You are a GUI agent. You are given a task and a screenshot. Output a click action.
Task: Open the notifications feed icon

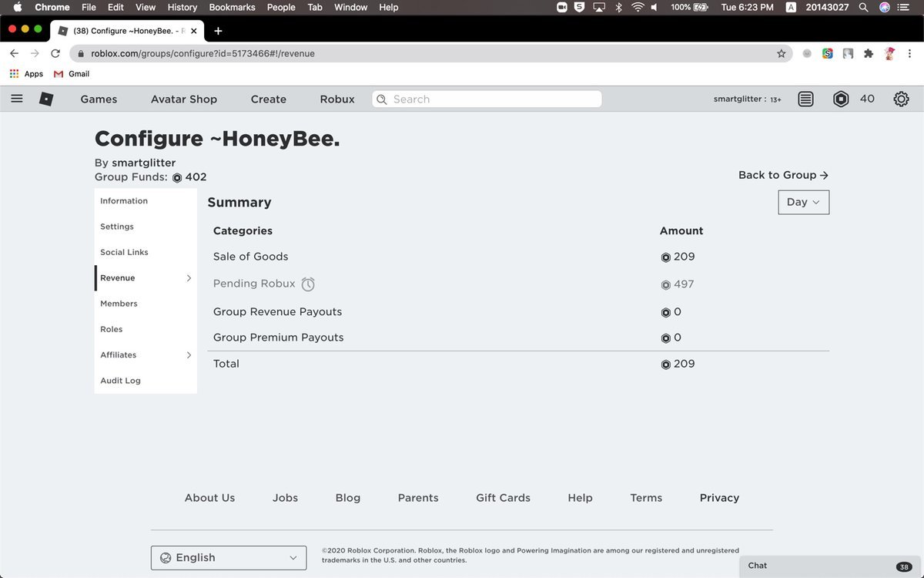coord(805,99)
